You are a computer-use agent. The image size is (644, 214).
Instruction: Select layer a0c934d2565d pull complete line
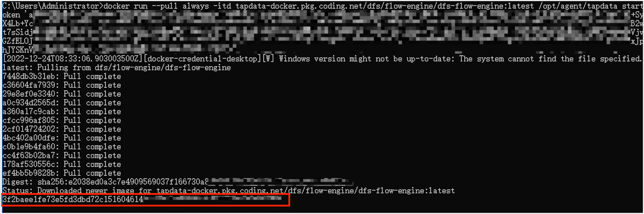click(x=62, y=103)
